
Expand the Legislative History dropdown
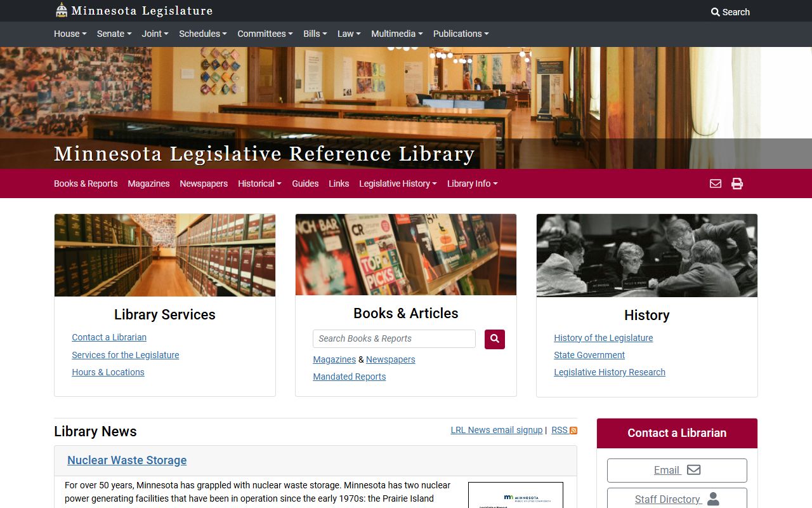coord(398,184)
